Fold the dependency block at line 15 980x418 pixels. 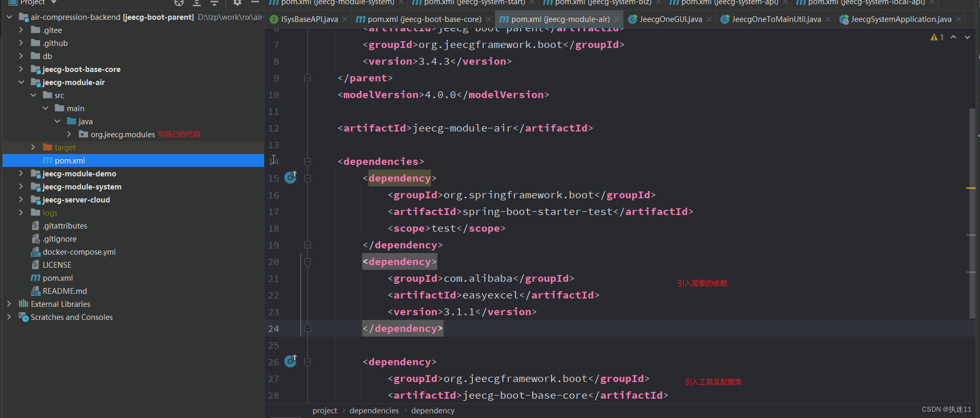pyautogui.click(x=308, y=178)
